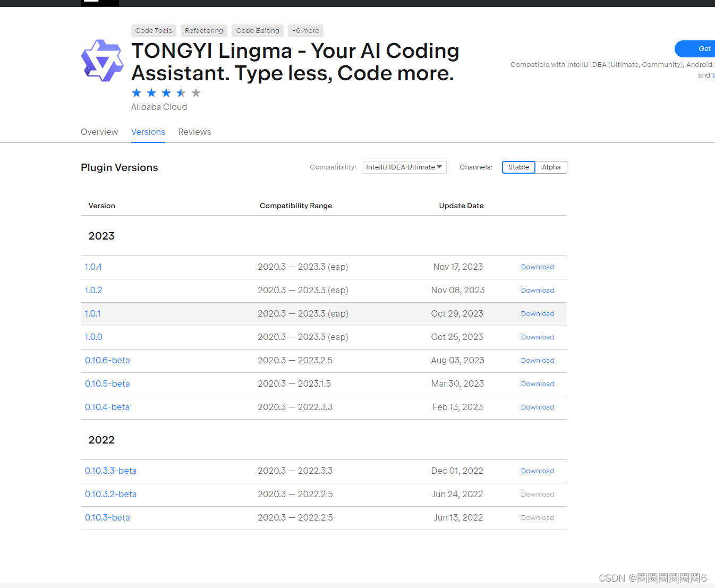715x588 pixels.
Task: Open version 0.10.3-beta details
Action: point(107,518)
